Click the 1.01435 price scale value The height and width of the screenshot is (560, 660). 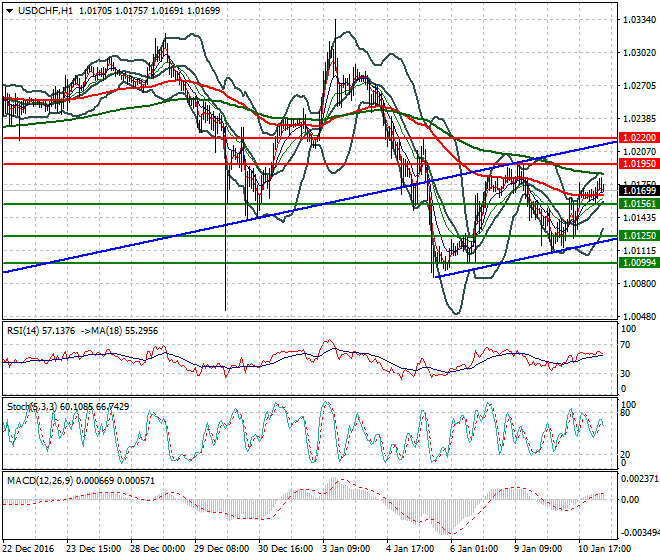point(640,218)
